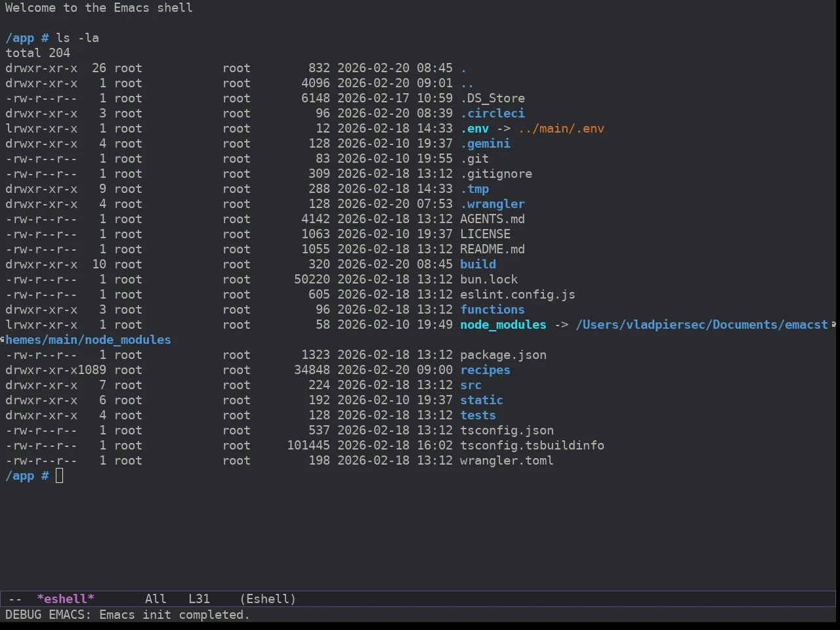
Task: Click the LICENSE file name
Action: tap(486, 234)
